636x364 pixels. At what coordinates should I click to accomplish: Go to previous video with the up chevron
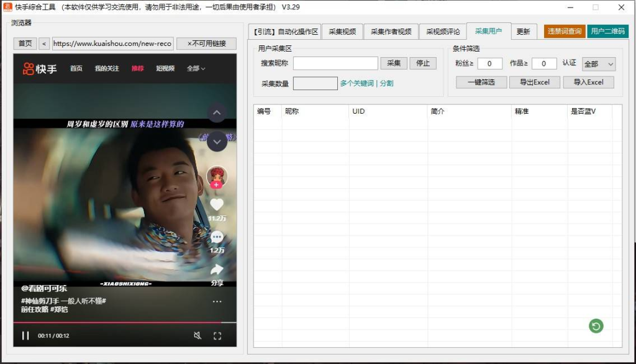point(217,112)
